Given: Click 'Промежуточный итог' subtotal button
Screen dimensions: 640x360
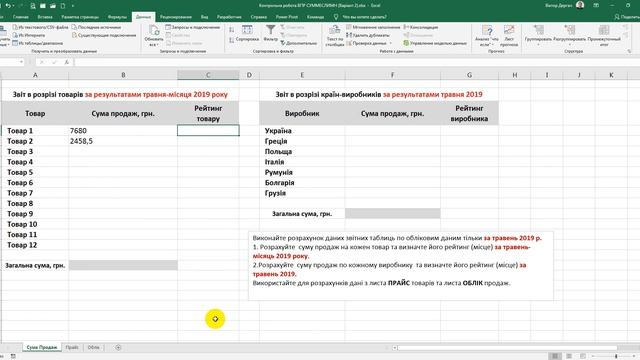Looking at the screenshot, I should click(604, 35).
